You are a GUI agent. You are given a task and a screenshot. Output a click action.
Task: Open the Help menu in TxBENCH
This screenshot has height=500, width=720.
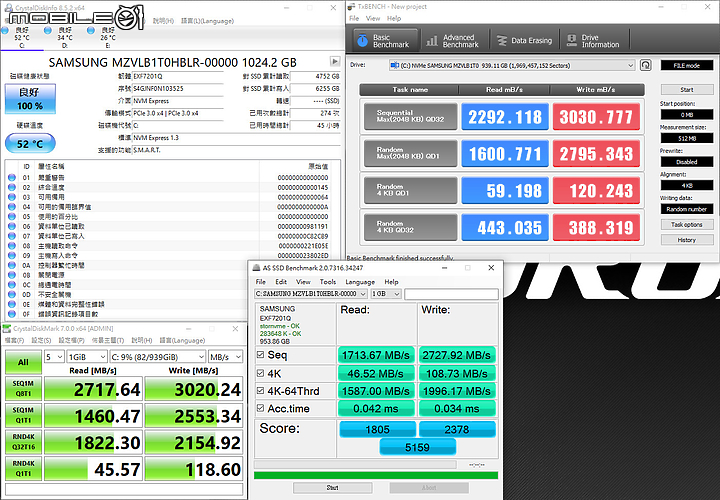click(394, 18)
